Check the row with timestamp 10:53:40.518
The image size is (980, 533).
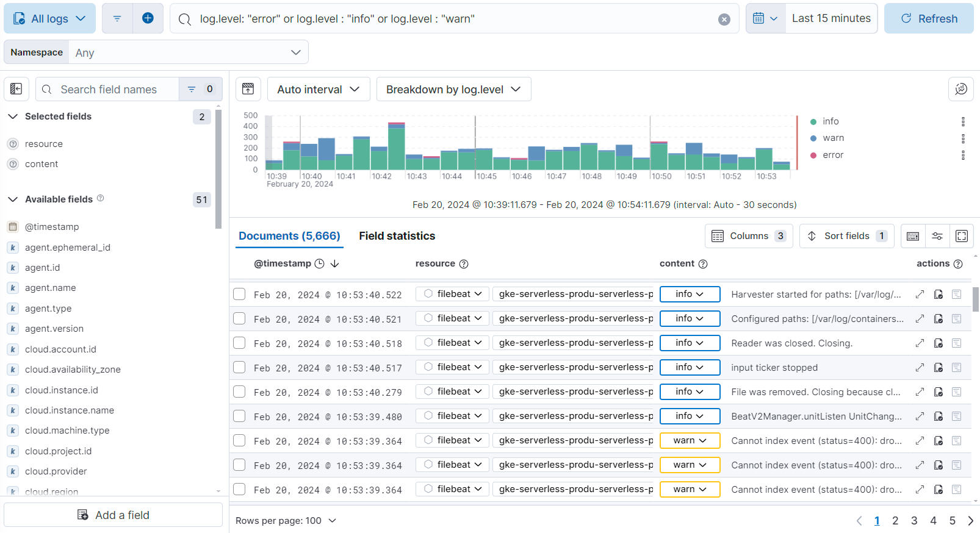click(239, 343)
